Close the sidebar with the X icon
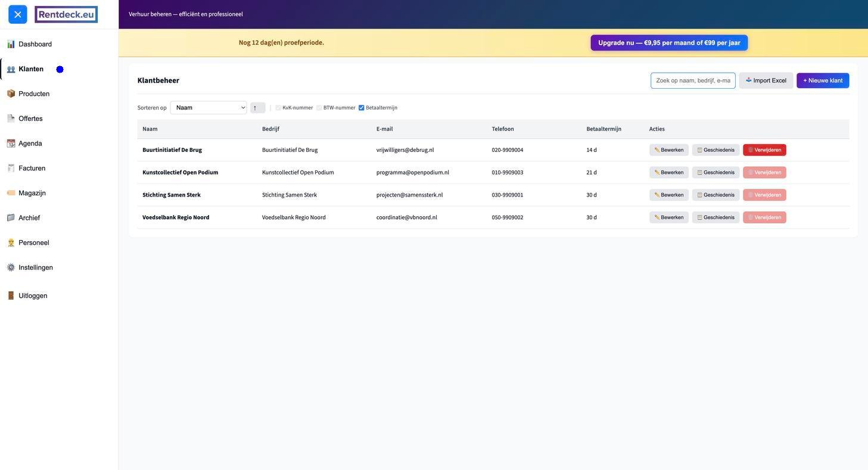 [x=18, y=14]
